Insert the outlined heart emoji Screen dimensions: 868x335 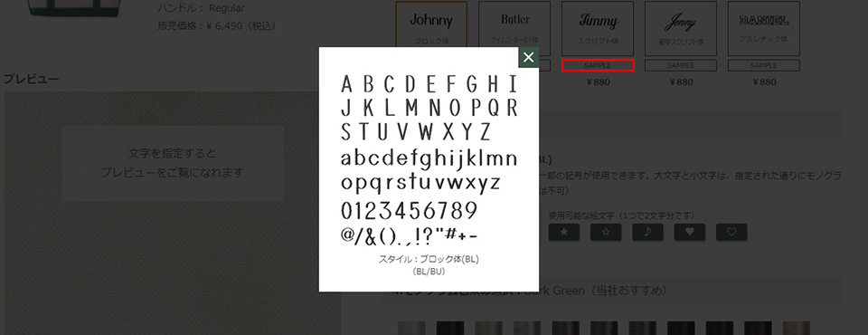pyautogui.click(x=731, y=233)
